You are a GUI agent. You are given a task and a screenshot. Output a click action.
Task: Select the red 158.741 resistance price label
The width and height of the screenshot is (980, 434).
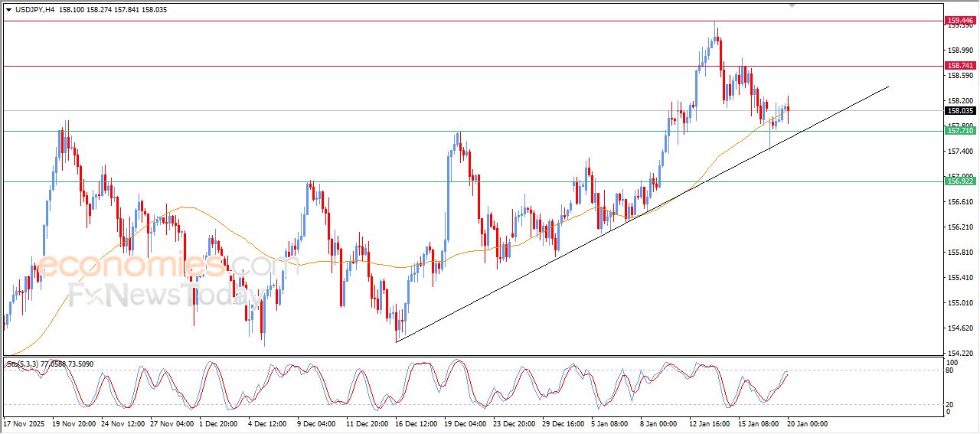click(960, 66)
